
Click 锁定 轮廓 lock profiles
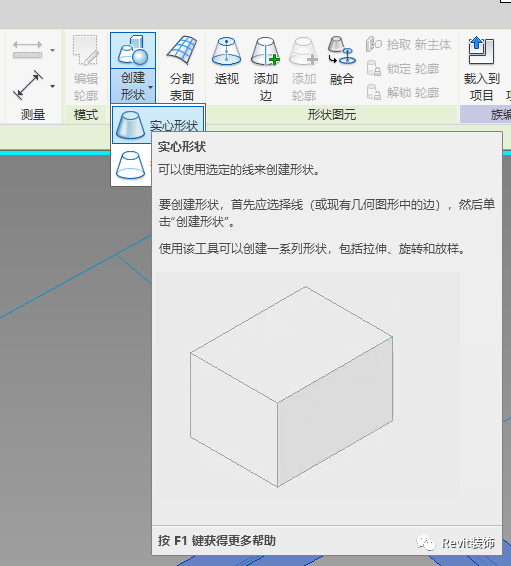click(402, 69)
